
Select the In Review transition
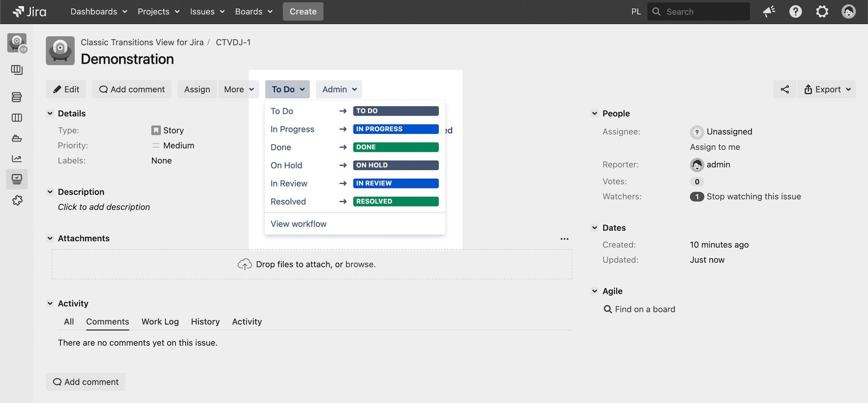[355, 184]
